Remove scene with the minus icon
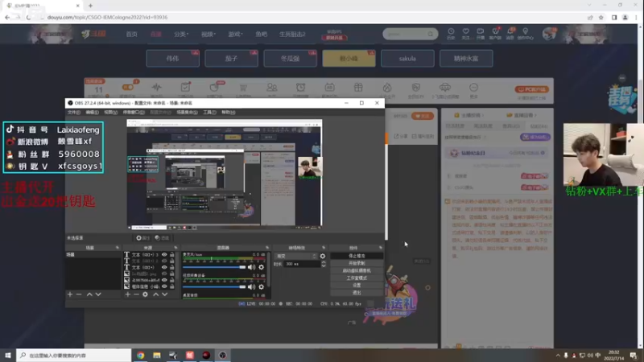Image resolution: width=644 pixels, height=362 pixels. [x=79, y=294]
